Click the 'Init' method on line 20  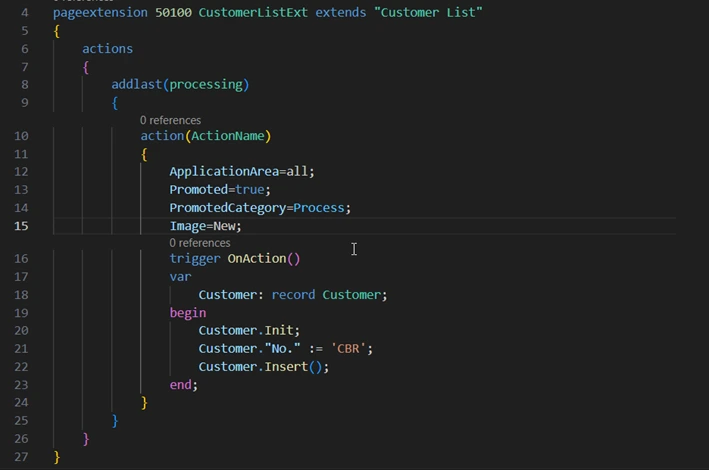(x=279, y=331)
